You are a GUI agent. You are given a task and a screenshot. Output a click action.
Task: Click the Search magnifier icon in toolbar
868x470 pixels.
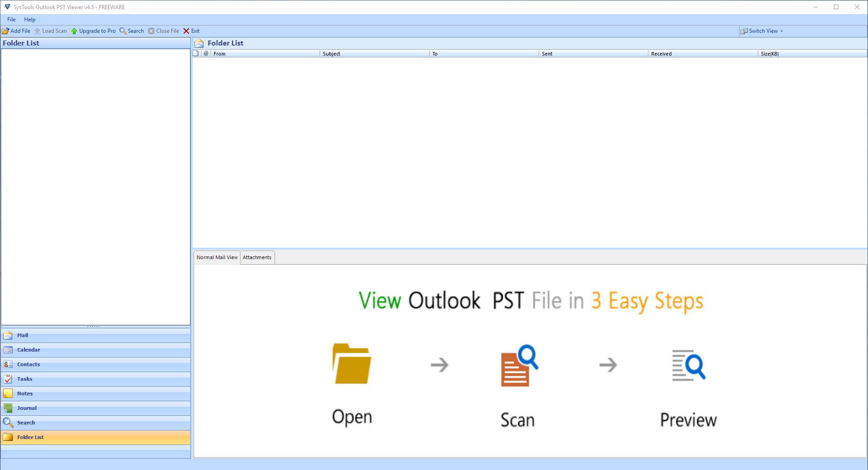(123, 31)
